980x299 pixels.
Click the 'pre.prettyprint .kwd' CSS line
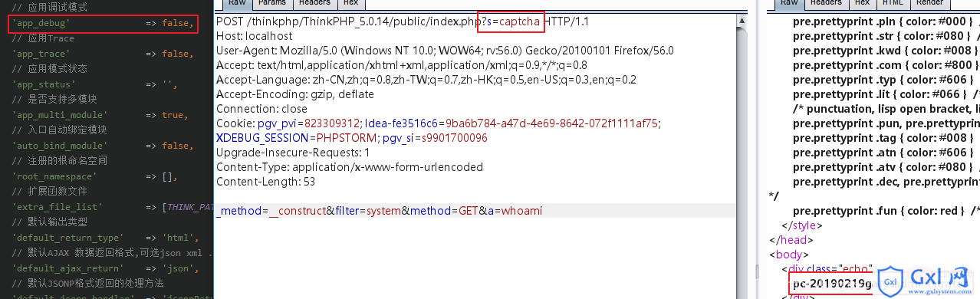[886, 51]
